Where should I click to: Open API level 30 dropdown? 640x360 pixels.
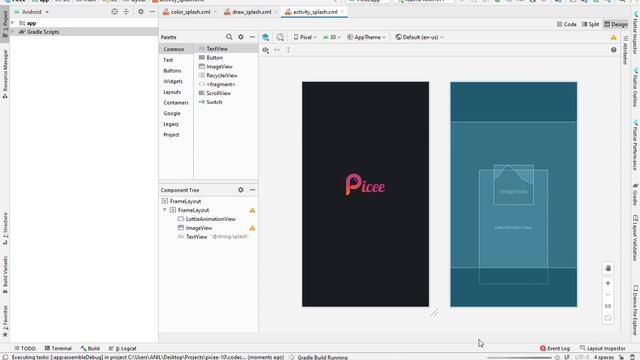pos(331,37)
